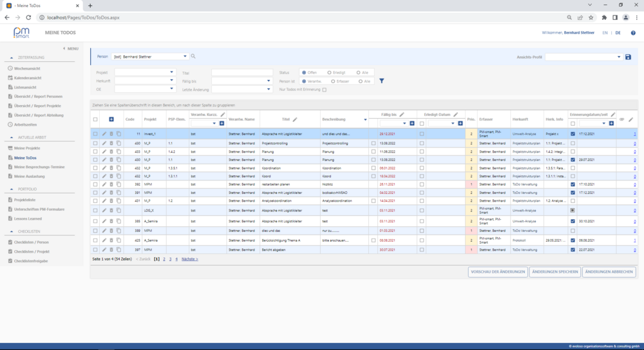Save the view profile with the disk icon

[628, 57]
